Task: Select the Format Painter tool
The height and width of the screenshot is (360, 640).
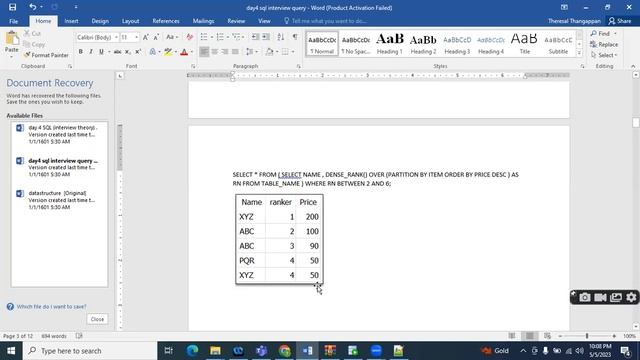Action: 46,55
